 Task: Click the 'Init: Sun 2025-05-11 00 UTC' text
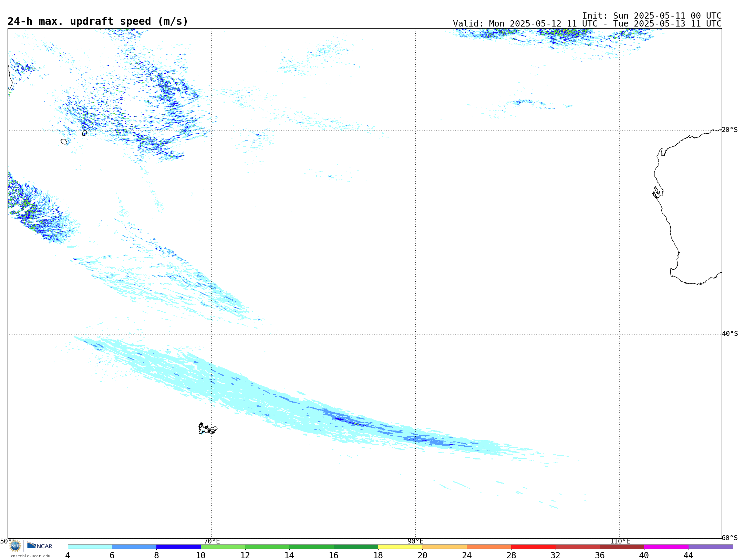(x=652, y=16)
